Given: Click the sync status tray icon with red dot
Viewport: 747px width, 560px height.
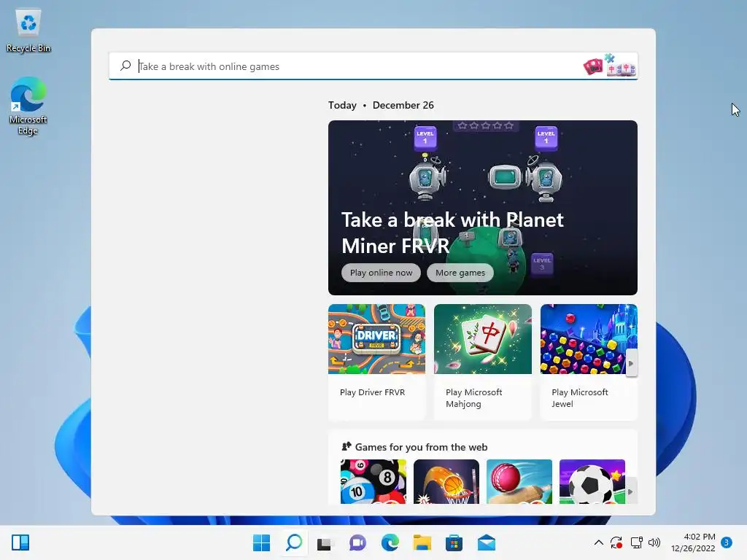Looking at the screenshot, I should pos(616,542).
